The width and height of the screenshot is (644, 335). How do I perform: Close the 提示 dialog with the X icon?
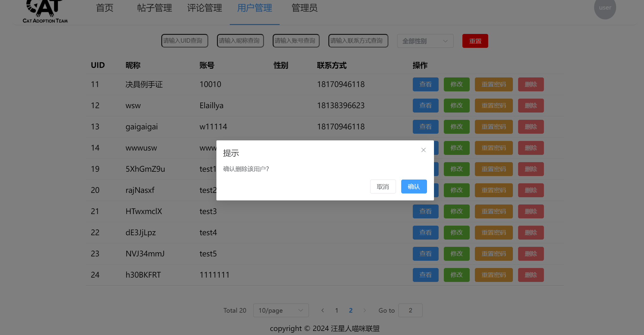tap(423, 150)
